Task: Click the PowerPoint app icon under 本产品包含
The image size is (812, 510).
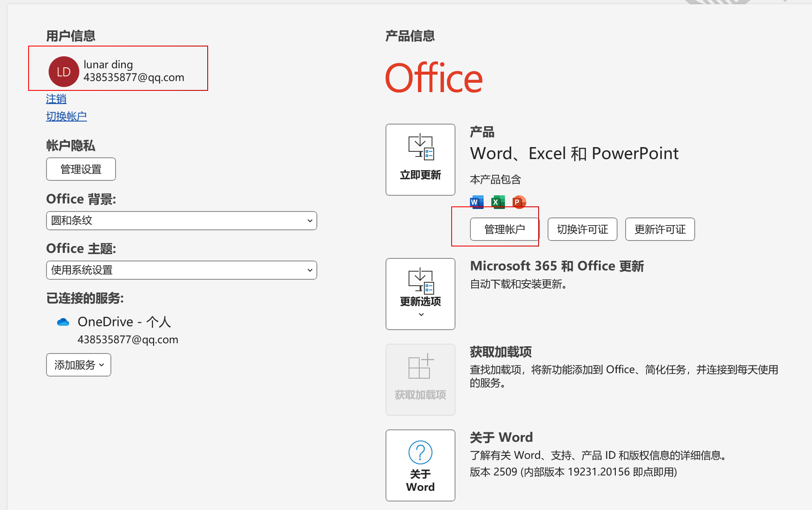Action: [519, 202]
